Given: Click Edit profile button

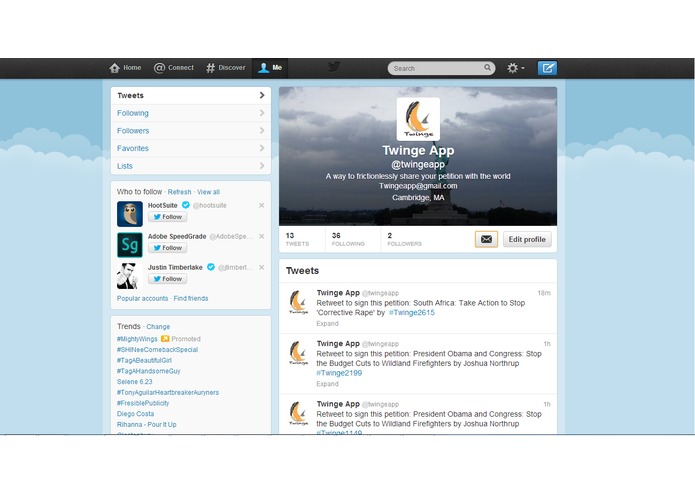Looking at the screenshot, I should 527,239.
